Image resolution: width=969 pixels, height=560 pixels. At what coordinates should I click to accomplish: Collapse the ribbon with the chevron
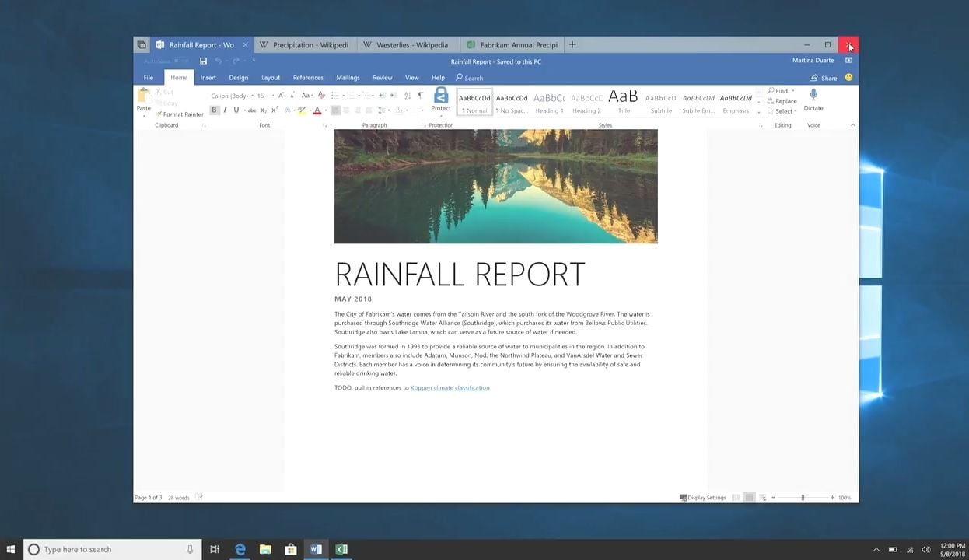[x=853, y=125]
